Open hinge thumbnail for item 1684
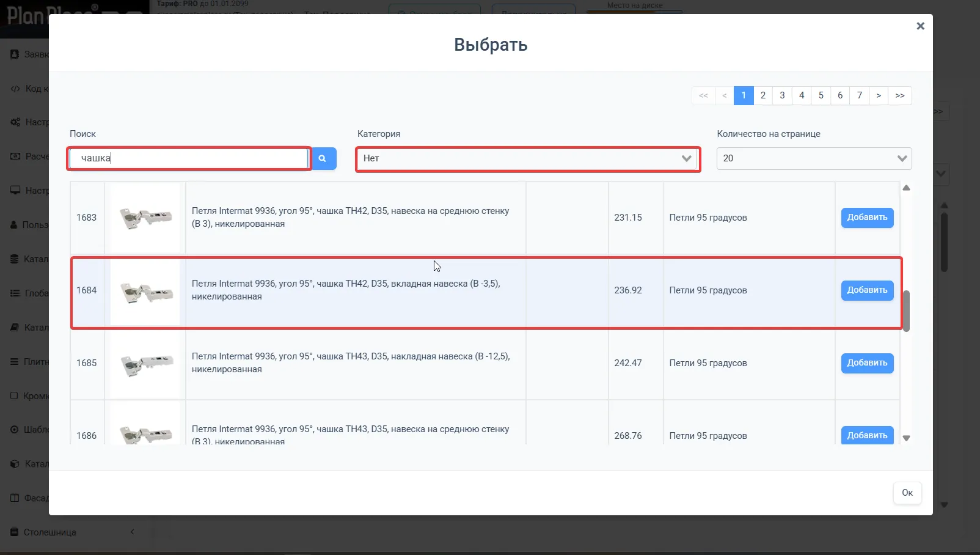 (145, 292)
